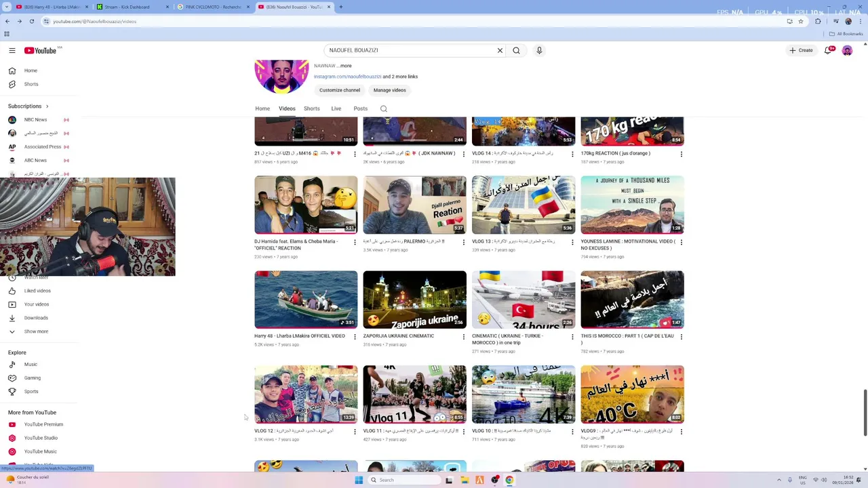This screenshot has height=488, width=868.
Task: Open the Windows Start menu
Action: [x=359, y=480]
